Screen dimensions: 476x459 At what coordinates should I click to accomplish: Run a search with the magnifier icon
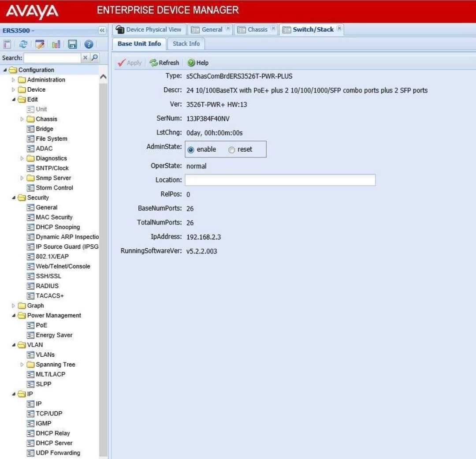(x=96, y=56)
